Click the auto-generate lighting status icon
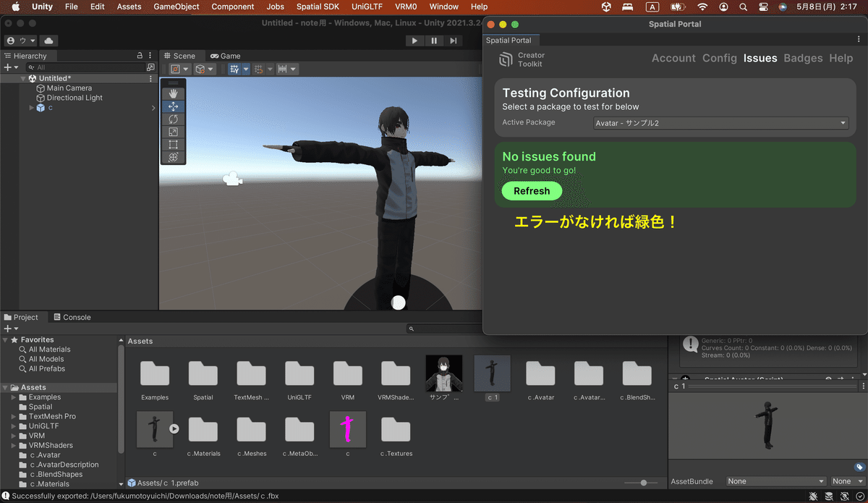The image size is (868, 503). pyautogui.click(x=843, y=496)
